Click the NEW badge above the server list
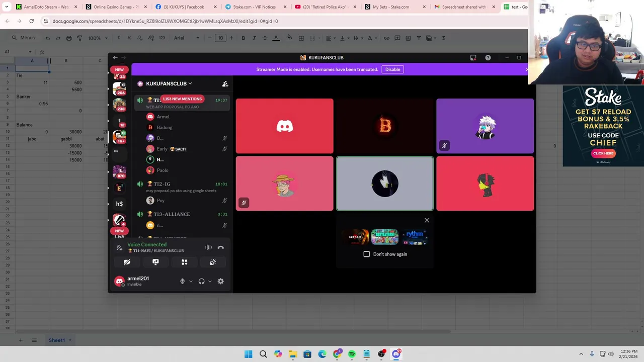Image resolution: width=644 pixels, height=362 pixels. click(119, 70)
